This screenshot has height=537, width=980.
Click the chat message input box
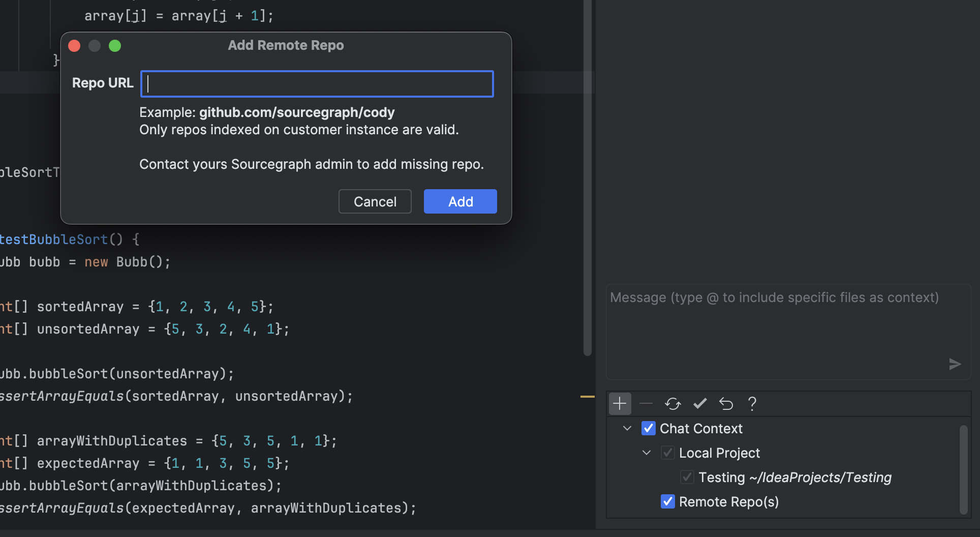788,332
